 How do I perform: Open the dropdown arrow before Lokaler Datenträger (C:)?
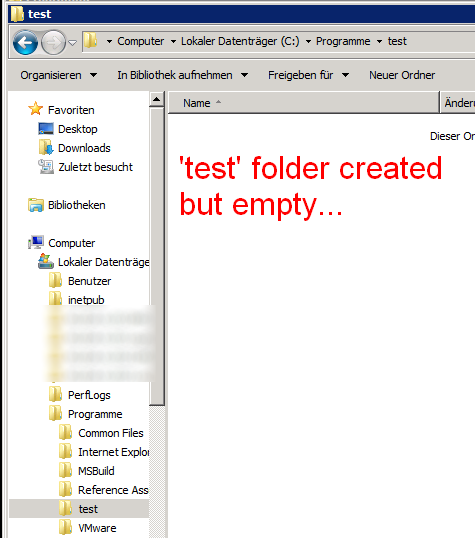tap(173, 42)
